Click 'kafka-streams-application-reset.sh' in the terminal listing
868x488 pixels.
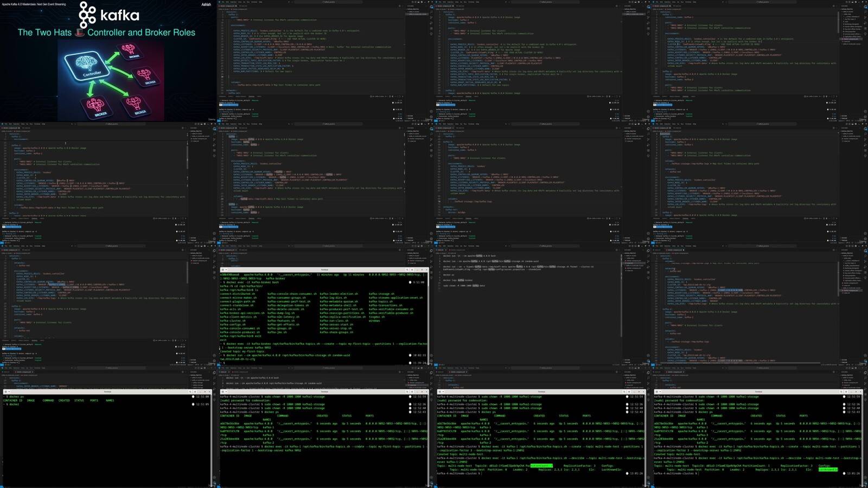coord(396,298)
